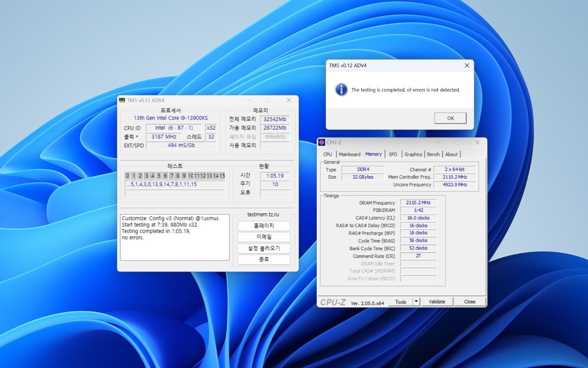Click the Close button in CPU-Z
This screenshot has height=368, width=588.
click(470, 302)
